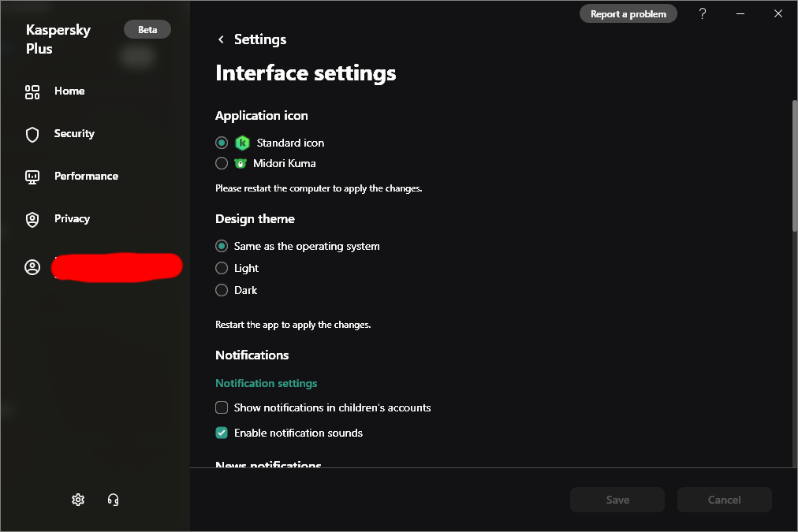Click the Settings breadcrumb text
The width and height of the screenshot is (798, 532).
[260, 39]
